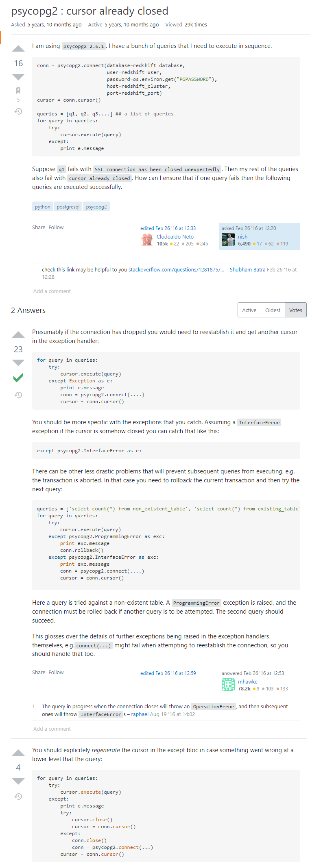Open the python tag
The height and width of the screenshot is (868, 310).
[x=43, y=207]
